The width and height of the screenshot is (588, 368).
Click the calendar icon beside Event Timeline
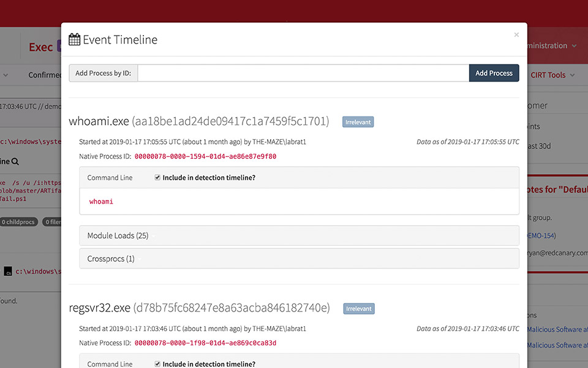(74, 40)
